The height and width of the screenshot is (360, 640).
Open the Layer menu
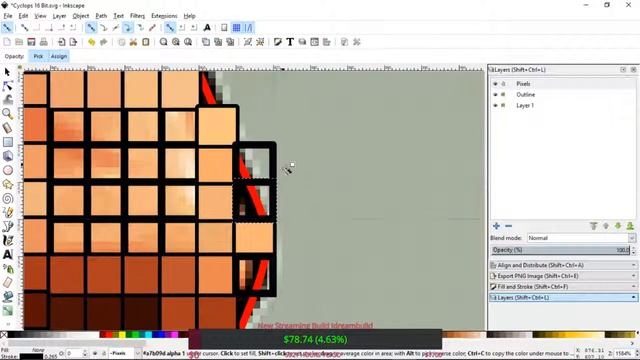pos(59,16)
